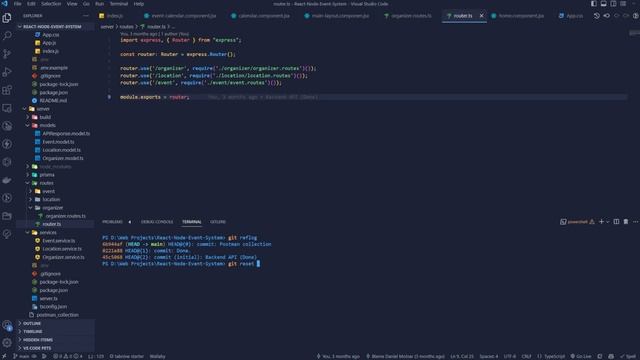Viewport: 640px width, 360px height.
Task: Change UTF-8 encoding in status bar
Action: 509,356
